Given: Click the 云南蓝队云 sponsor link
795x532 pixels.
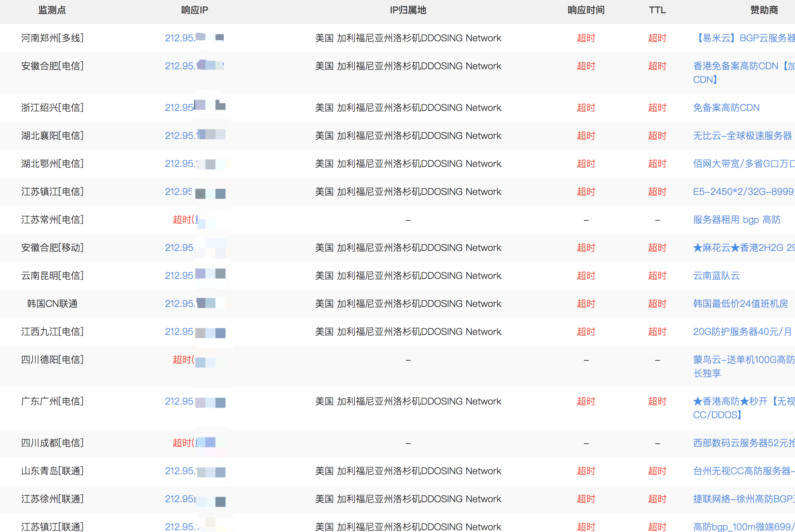Looking at the screenshot, I should coord(716,276).
